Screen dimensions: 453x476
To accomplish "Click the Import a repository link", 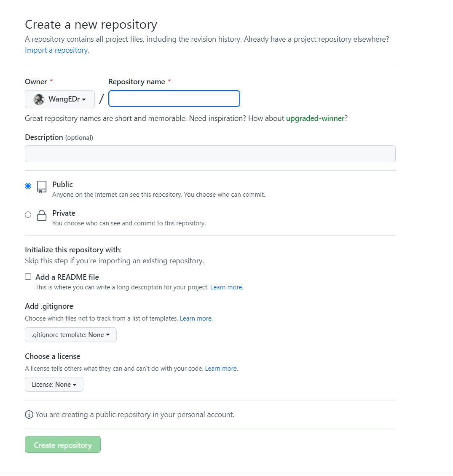I will click(x=57, y=50).
